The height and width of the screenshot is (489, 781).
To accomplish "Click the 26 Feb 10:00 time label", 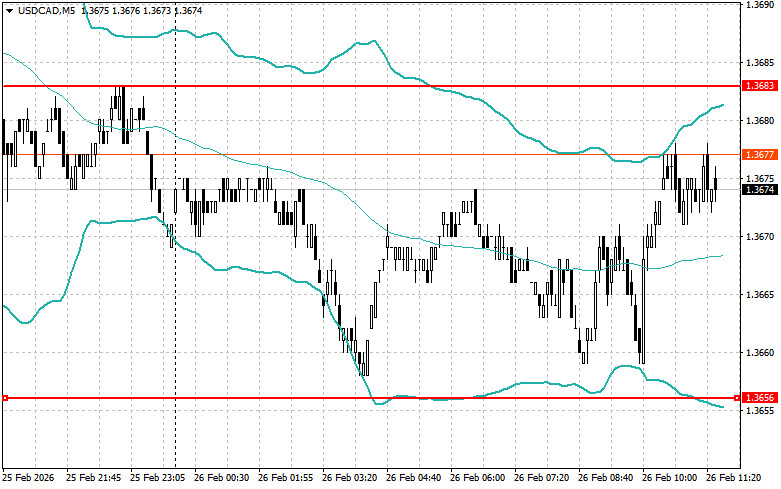I will coord(669,478).
